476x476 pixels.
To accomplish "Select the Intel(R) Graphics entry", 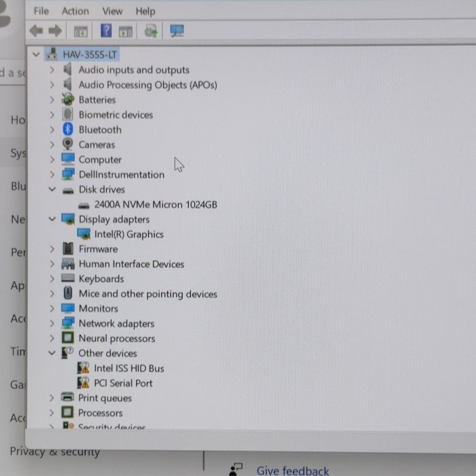I will (129, 234).
